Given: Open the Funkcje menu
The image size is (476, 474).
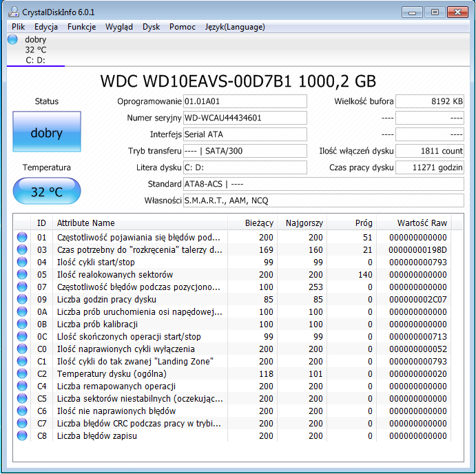Looking at the screenshot, I should [x=81, y=27].
